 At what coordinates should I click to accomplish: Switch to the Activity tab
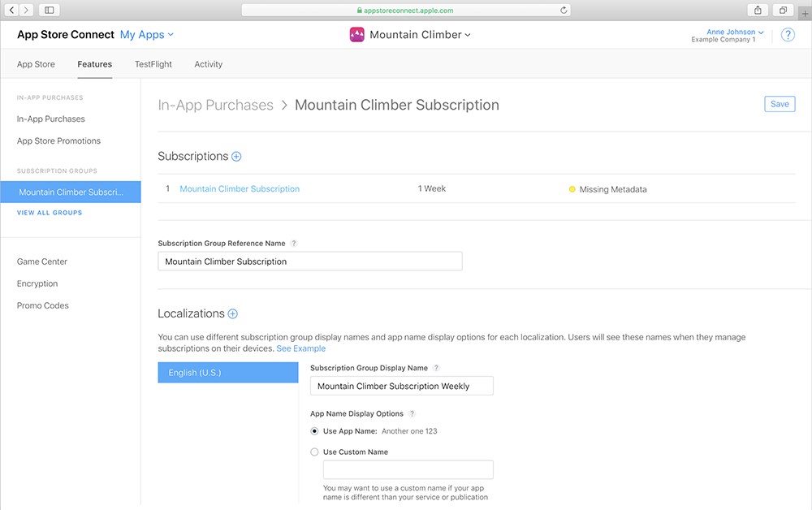(x=208, y=64)
